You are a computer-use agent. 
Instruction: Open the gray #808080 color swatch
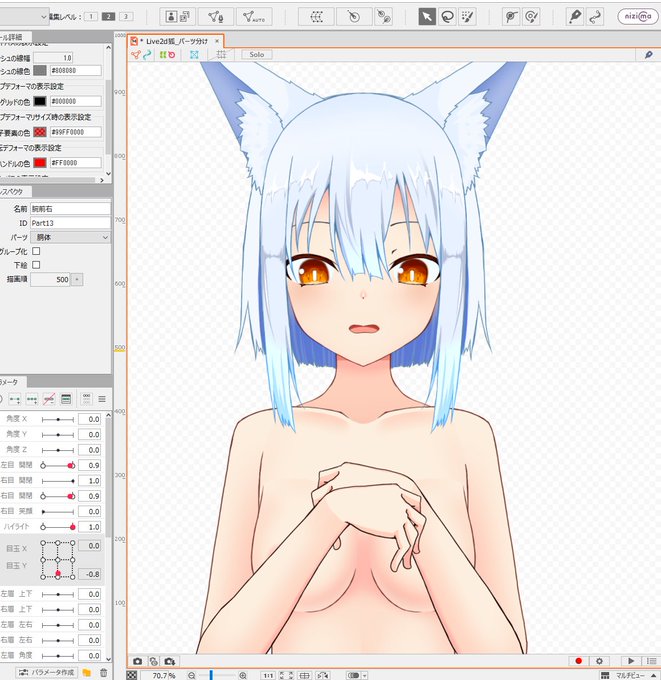pyautogui.click(x=40, y=70)
